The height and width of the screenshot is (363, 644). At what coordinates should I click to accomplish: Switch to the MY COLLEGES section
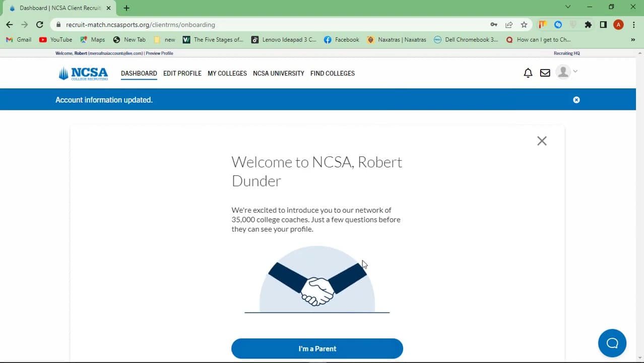coord(227,73)
